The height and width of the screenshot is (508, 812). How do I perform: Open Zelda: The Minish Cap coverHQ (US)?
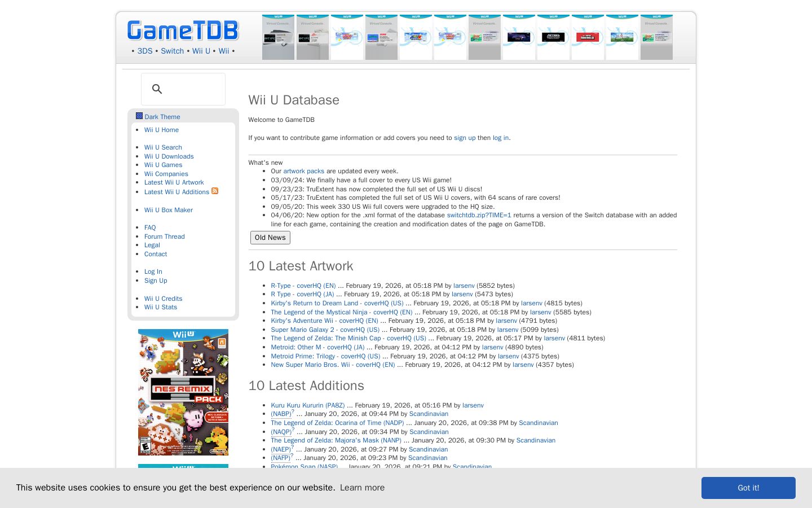(x=348, y=338)
